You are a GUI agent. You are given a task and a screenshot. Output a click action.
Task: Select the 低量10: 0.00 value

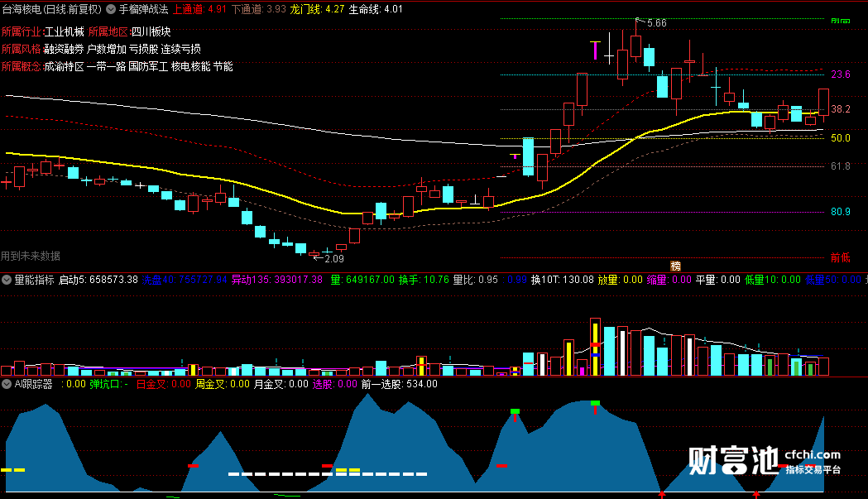[x=773, y=280]
